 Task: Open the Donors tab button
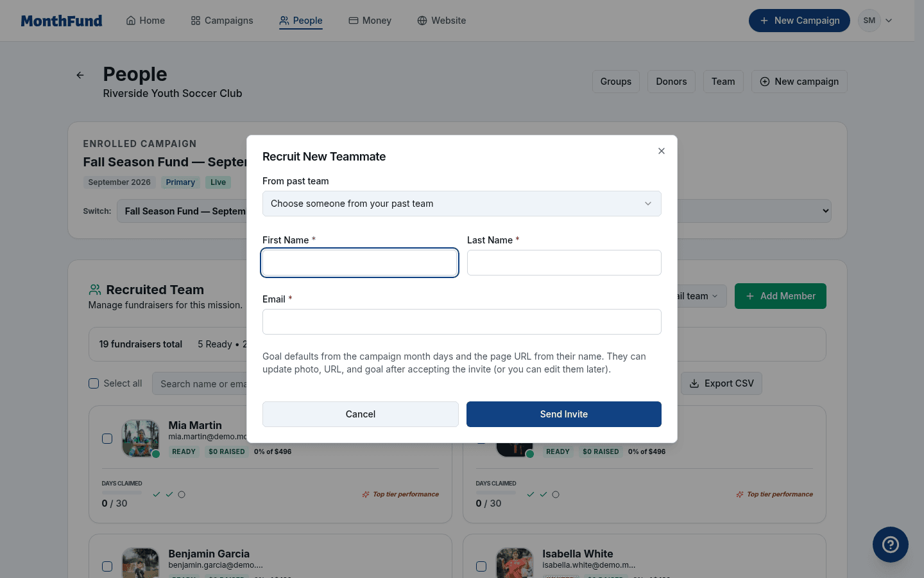click(671, 82)
